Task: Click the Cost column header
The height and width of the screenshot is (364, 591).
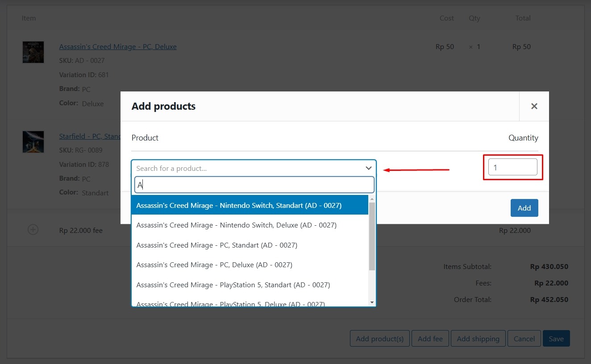Action: pyautogui.click(x=446, y=18)
